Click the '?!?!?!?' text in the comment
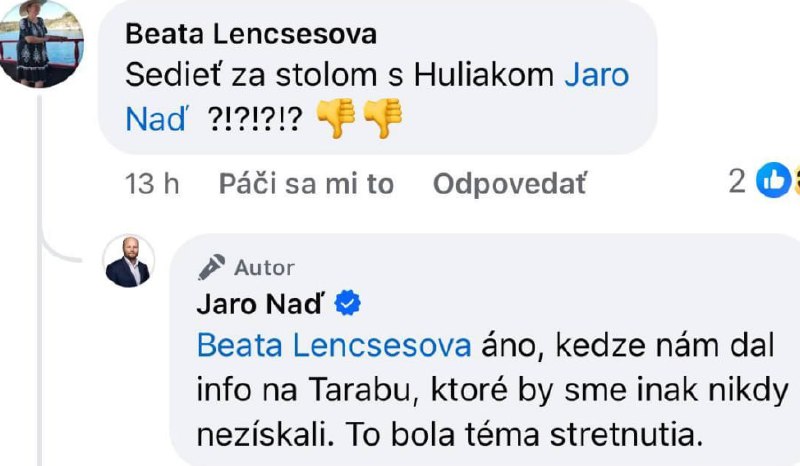This screenshot has height=466, width=800. pyautogui.click(x=255, y=120)
